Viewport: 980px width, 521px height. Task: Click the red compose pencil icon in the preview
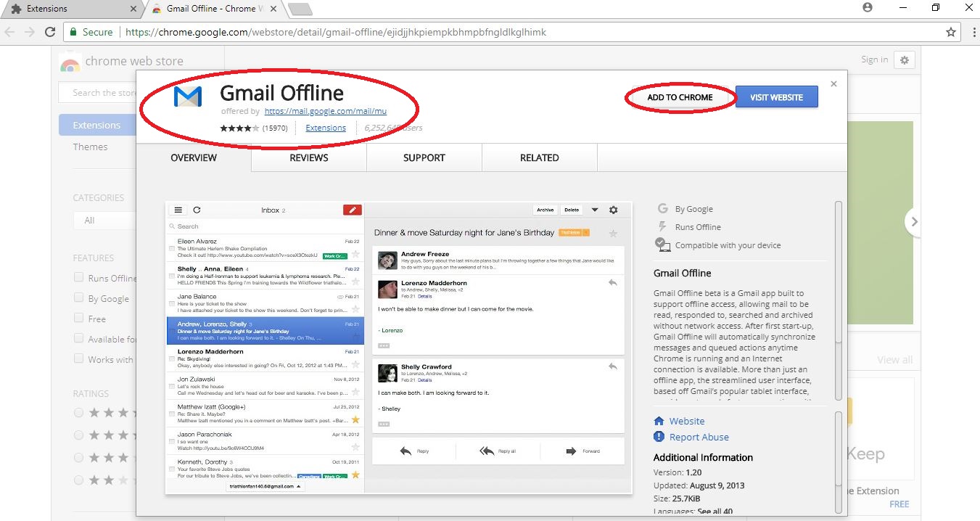coord(352,210)
